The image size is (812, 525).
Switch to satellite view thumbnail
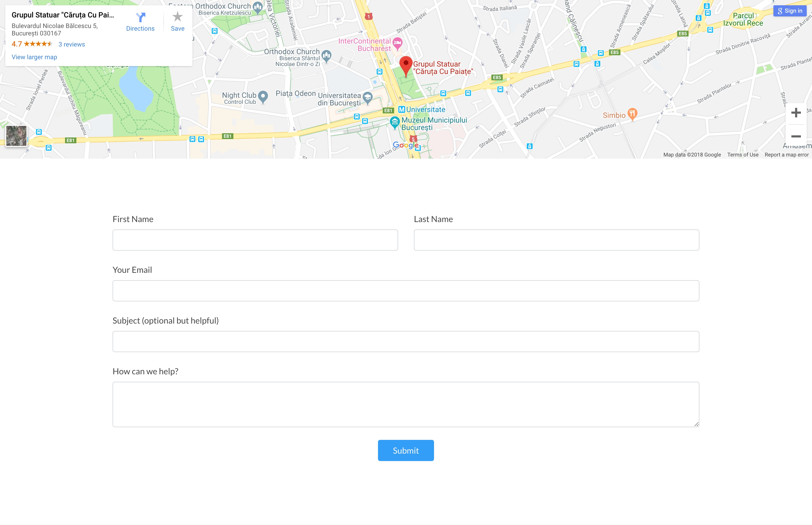coord(16,136)
